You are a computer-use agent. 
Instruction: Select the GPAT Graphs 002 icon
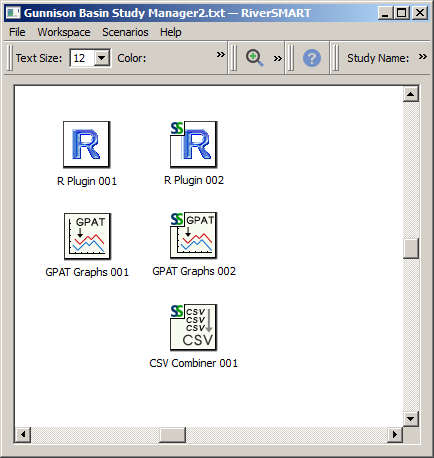194,235
